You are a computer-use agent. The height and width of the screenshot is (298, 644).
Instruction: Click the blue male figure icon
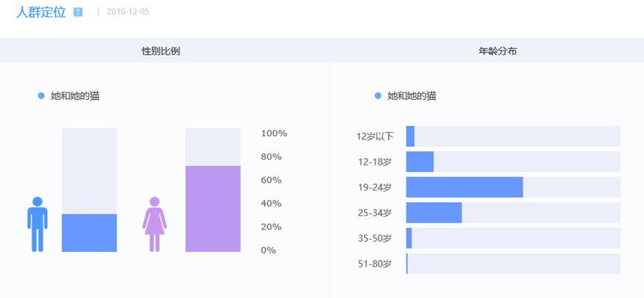(x=37, y=223)
